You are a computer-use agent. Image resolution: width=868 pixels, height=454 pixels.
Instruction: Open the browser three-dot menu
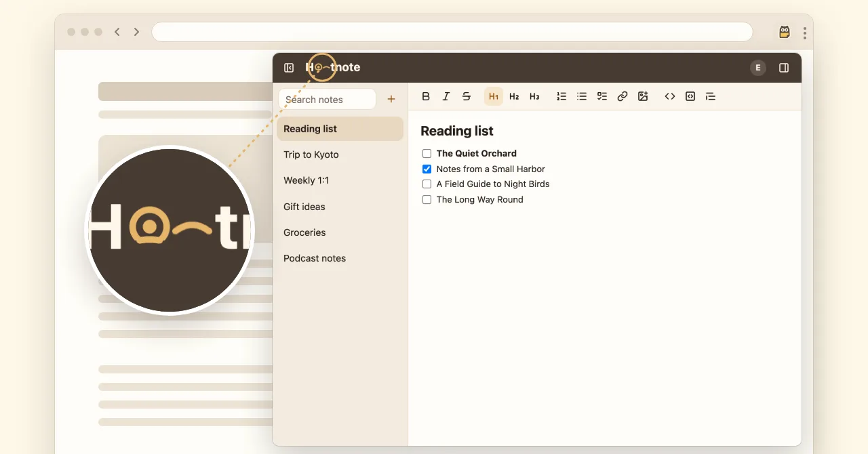(805, 33)
